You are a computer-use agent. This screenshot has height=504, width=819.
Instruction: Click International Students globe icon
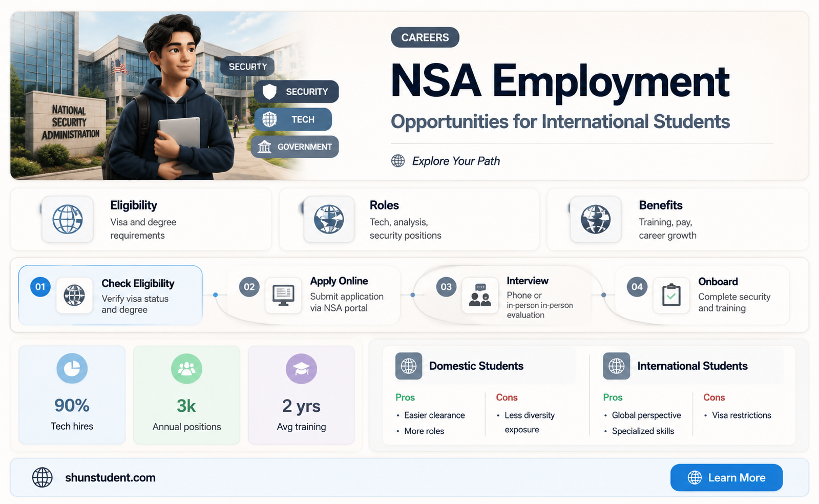click(x=616, y=366)
